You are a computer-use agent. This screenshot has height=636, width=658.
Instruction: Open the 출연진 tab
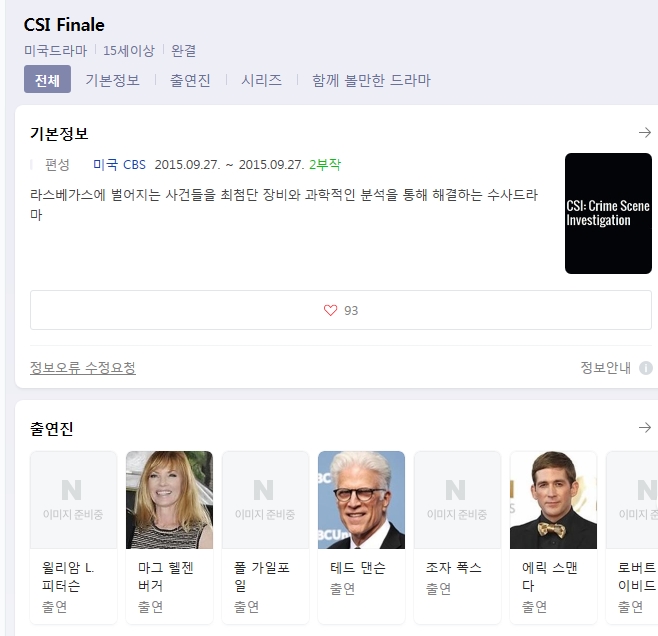(x=190, y=80)
